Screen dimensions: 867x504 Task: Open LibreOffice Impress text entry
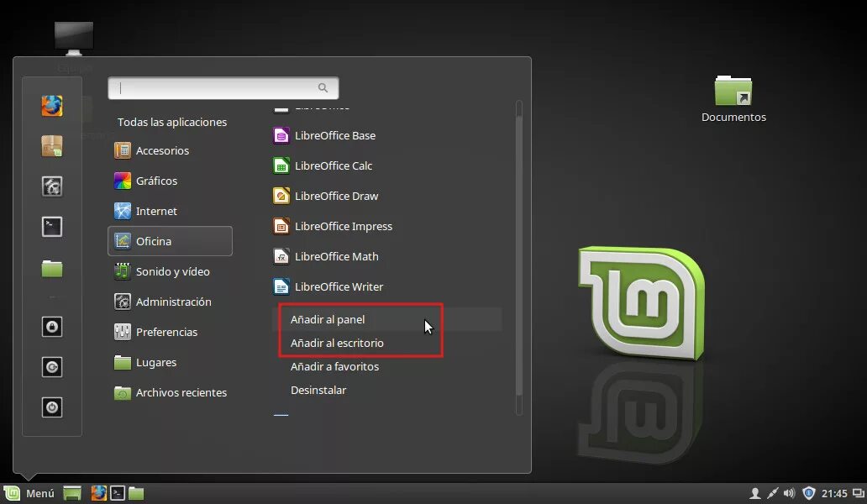pyautogui.click(x=344, y=226)
